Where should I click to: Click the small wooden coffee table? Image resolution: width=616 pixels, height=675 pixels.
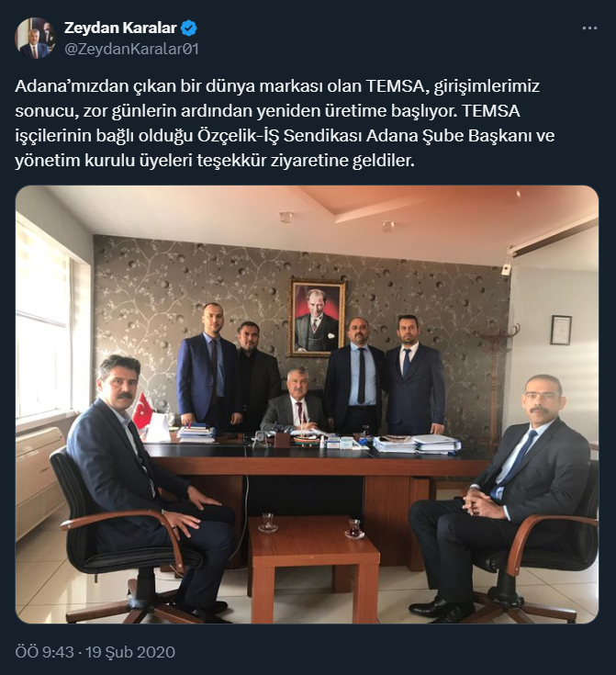tap(313, 559)
